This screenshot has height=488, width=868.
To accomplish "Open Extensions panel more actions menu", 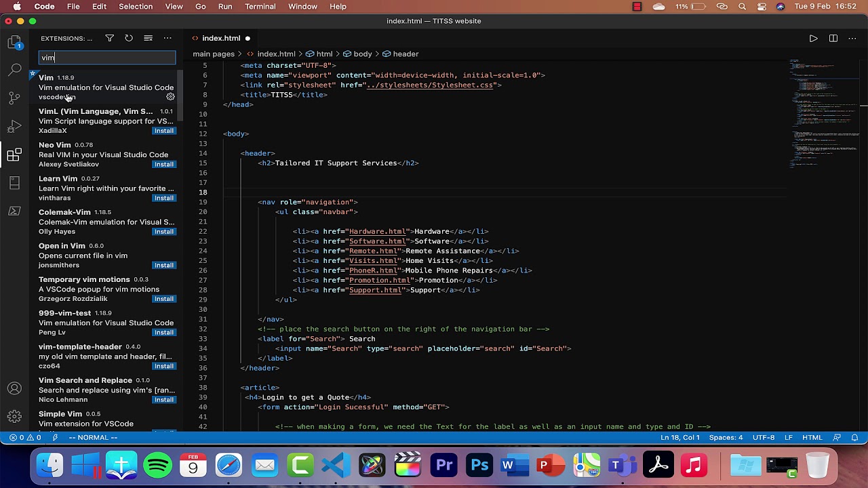I will [167, 39].
